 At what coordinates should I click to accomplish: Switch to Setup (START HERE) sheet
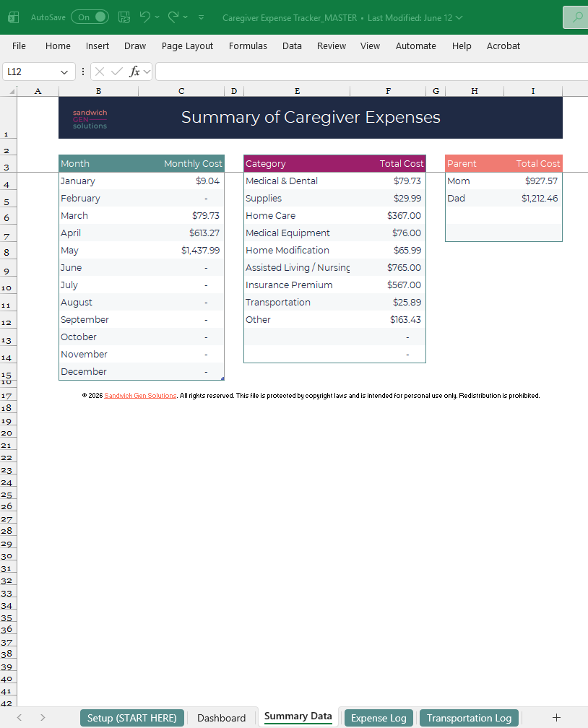(x=132, y=718)
